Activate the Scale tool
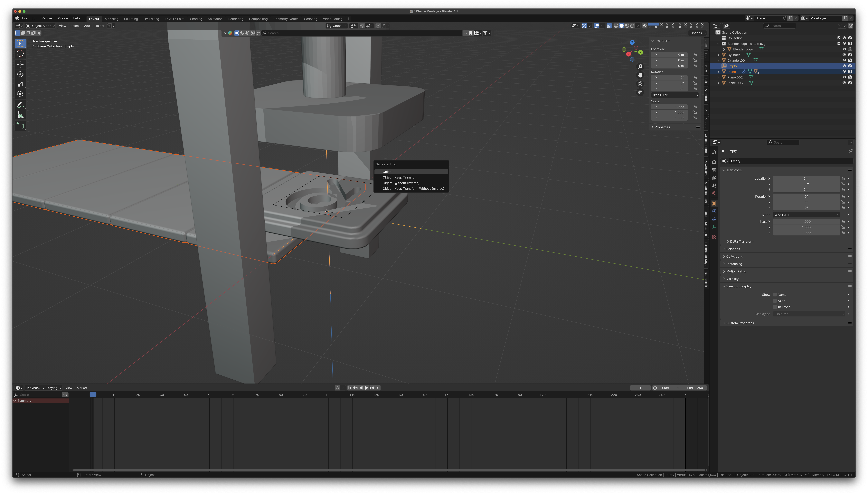Image resolution: width=868 pixels, height=494 pixels. pos(20,84)
